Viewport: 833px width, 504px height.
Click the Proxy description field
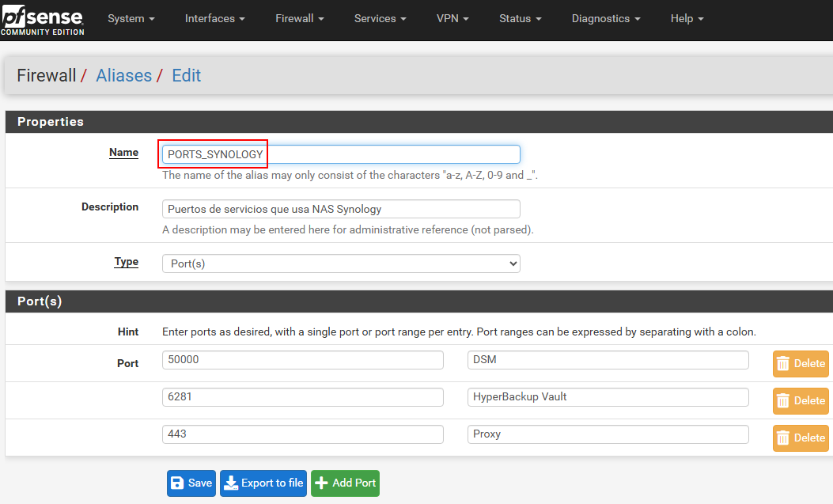pyautogui.click(x=608, y=434)
